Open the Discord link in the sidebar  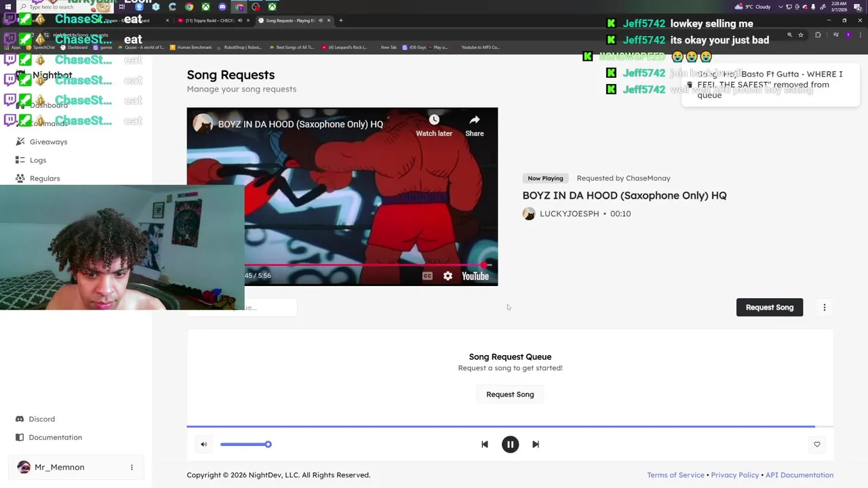tap(42, 419)
